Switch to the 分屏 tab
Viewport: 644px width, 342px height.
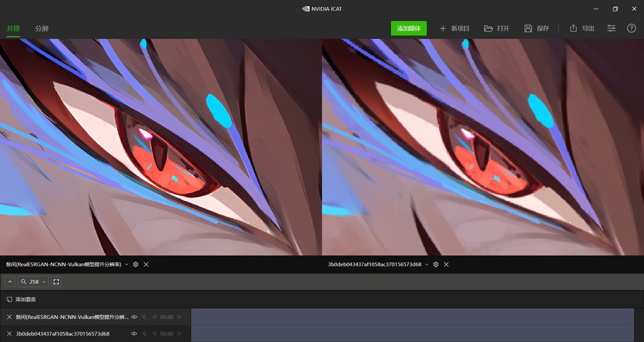[x=42, y=28]
